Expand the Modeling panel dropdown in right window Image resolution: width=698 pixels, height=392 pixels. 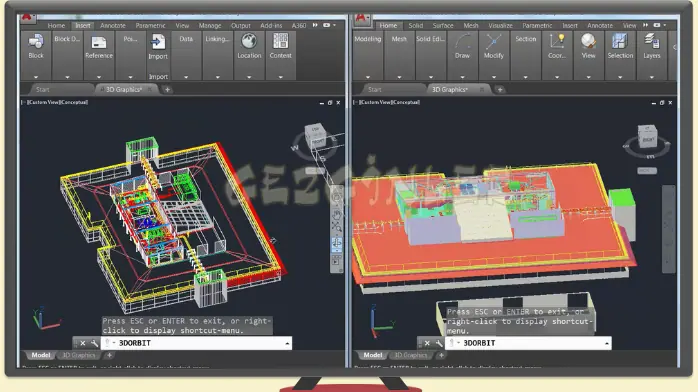point(368,77)
